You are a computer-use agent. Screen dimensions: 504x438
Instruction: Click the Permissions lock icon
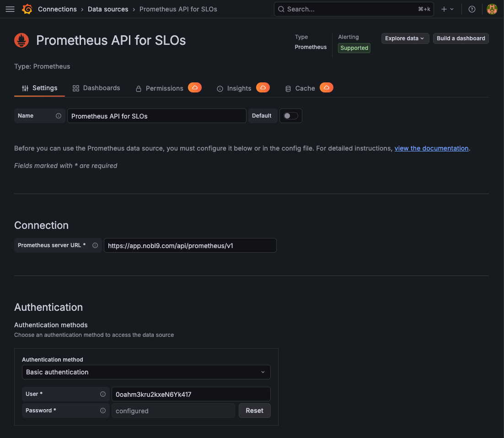(139, 89)
